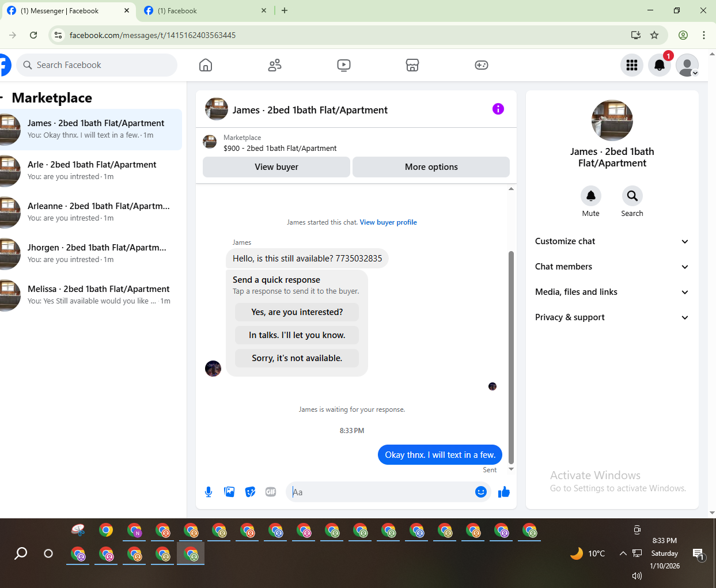Open Jhorgen conversation in Marketplace list
Image resolution: width=716 pixels, height=588 pixels.
coord(91,253)
